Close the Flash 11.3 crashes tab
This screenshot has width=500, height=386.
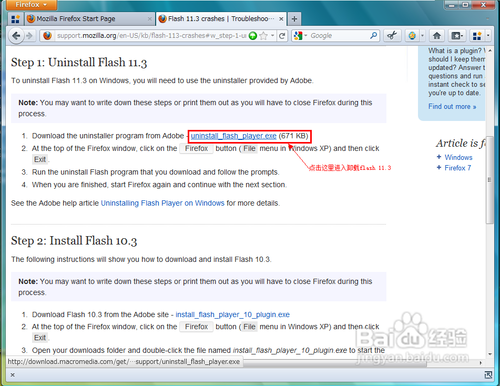tap(281, 19)
